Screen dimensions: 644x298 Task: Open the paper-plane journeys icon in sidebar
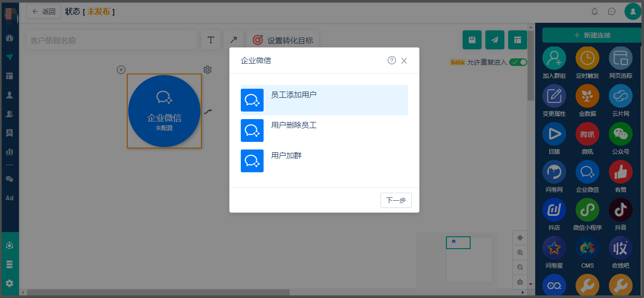[9, 57]
